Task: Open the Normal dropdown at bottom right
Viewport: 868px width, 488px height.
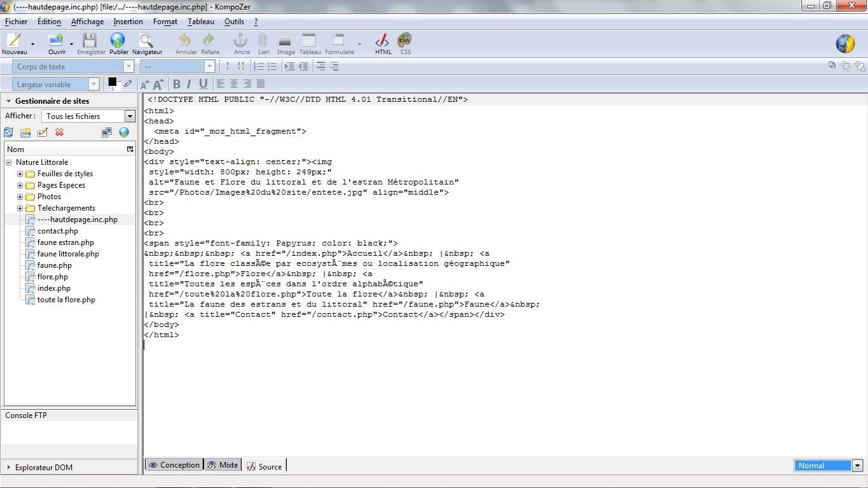Action: coord(828,466)
